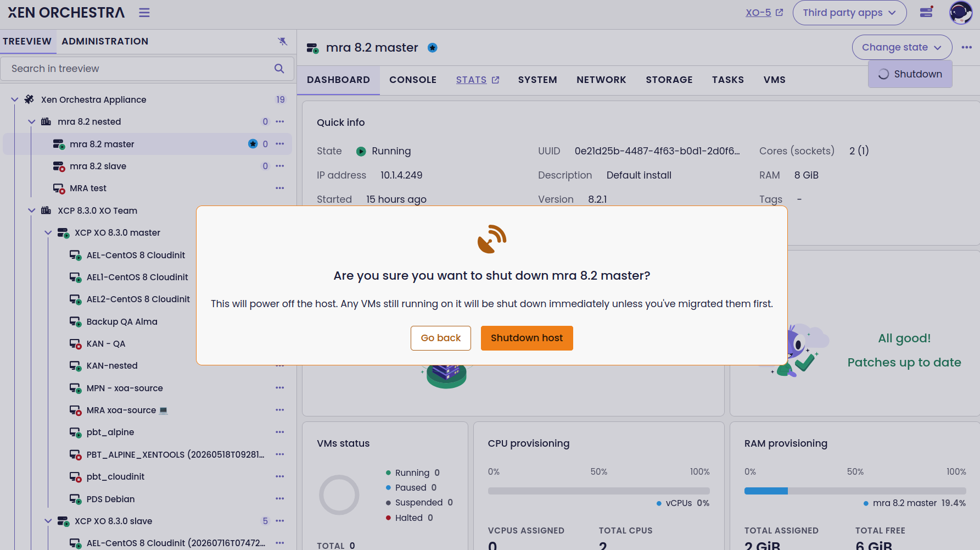Open more actions for pbt_cloudinit
Screen dimensions: 980x550
pyautogui.click(x=280, y=476)
